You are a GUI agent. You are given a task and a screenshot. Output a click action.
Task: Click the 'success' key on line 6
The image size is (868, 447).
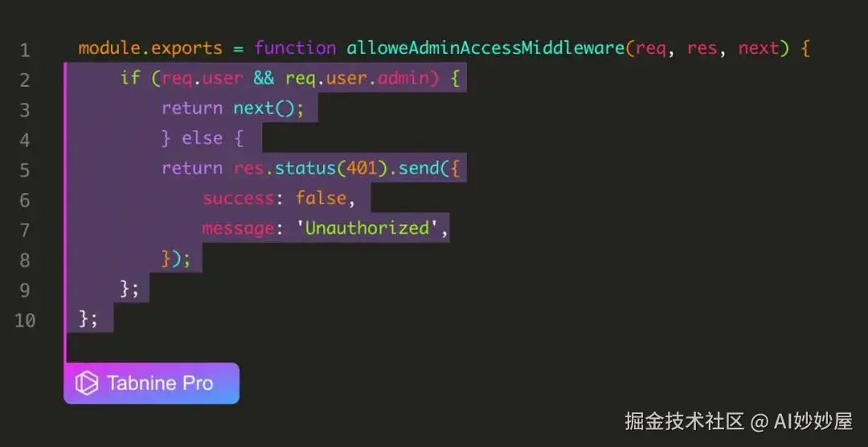click(238, 198)
